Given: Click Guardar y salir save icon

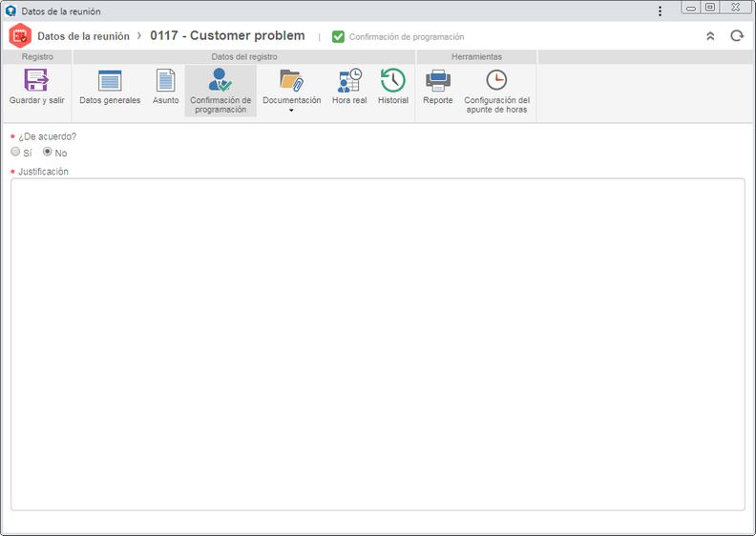Looking at the screenshot, I should 36,80.
